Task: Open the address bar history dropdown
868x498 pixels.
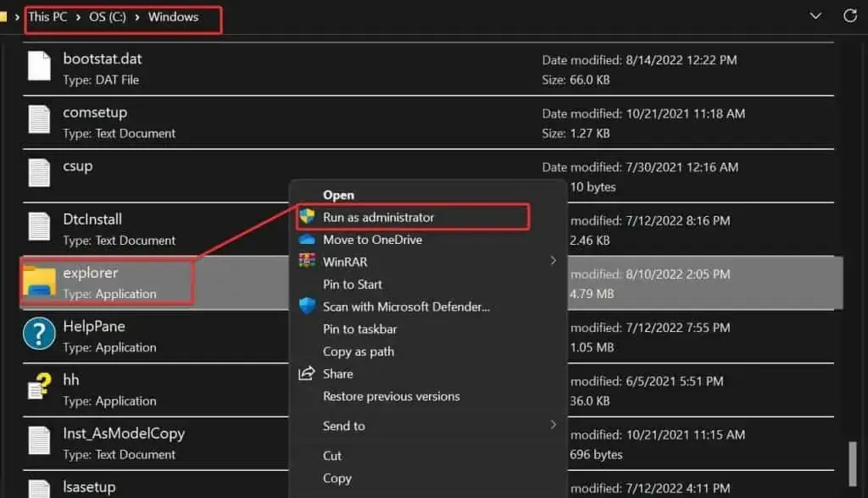Action: pyautogui.click(x=815, y=15)
